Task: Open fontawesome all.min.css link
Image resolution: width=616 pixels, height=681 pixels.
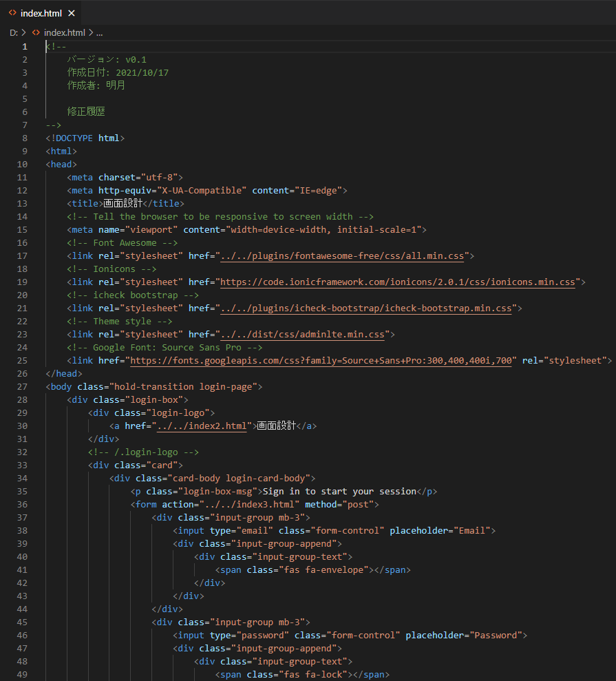Action: 342,256
